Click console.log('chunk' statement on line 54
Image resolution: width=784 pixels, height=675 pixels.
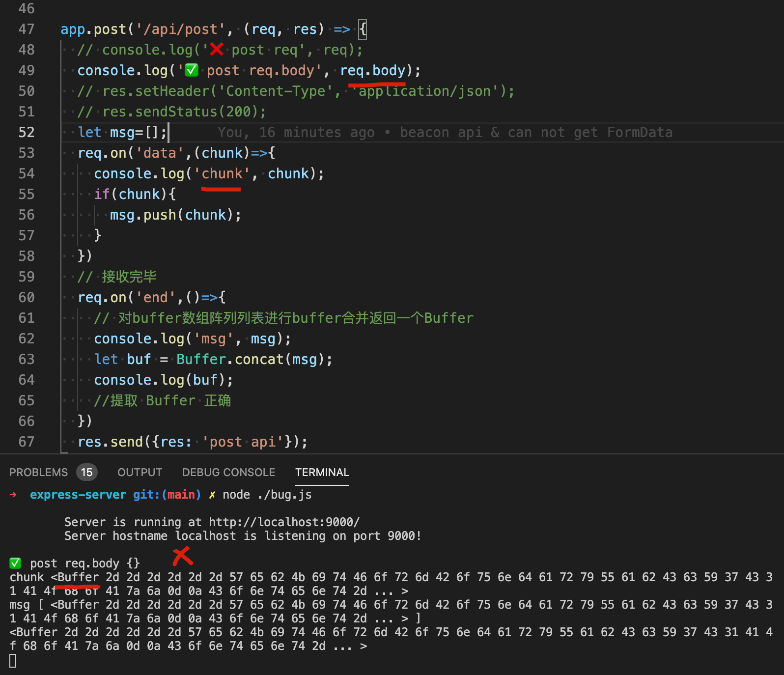pyautogui.click(x=209, y=173)
